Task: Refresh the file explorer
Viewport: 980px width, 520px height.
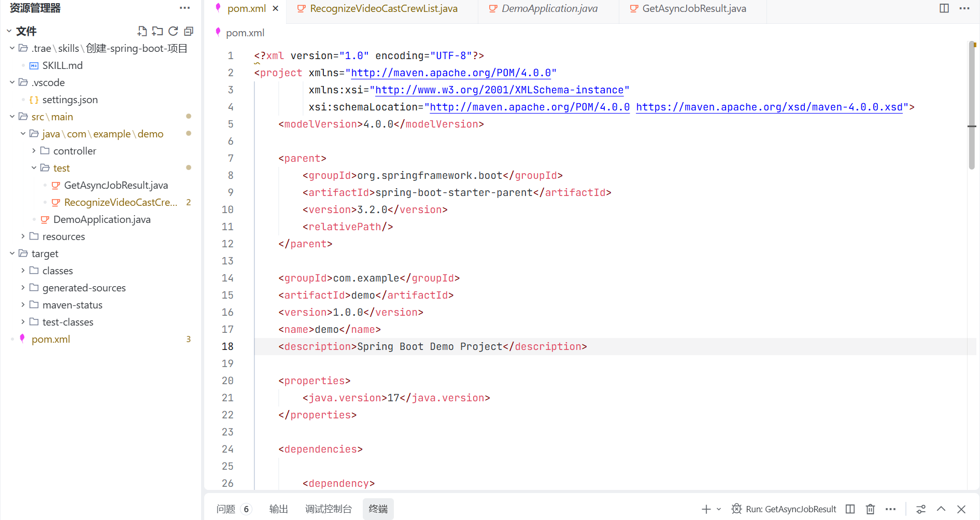Action: click(173, 31)
